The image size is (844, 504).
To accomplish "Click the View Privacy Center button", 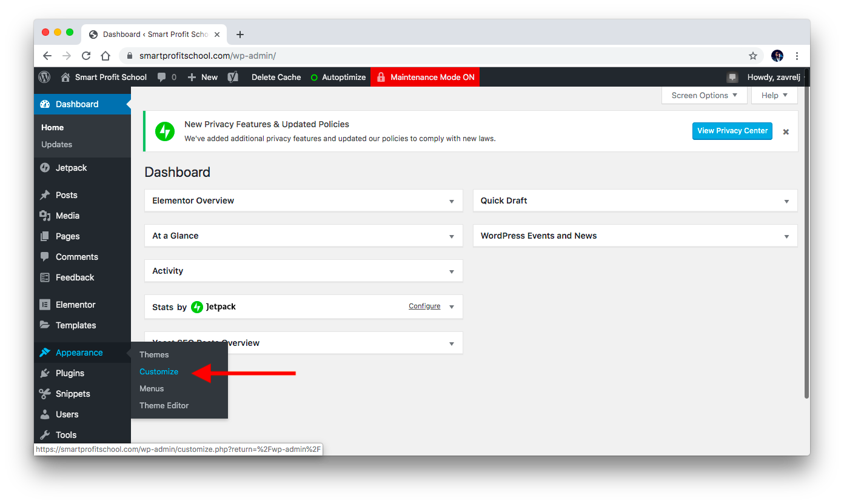I will pyautogui.click(x=732, y=131).
